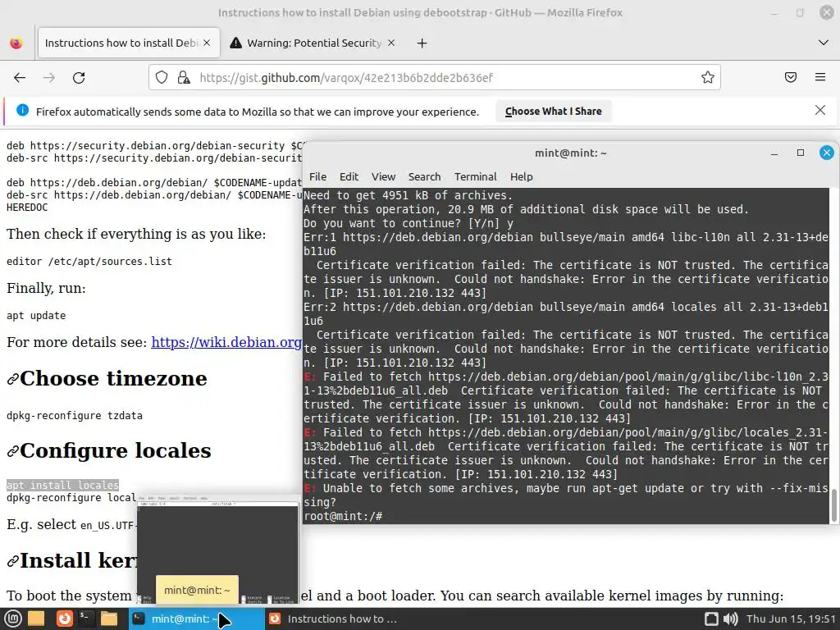Open the terminal Search menu
The height and width of the screenshot is (630, 840).
tap(424, 177)
